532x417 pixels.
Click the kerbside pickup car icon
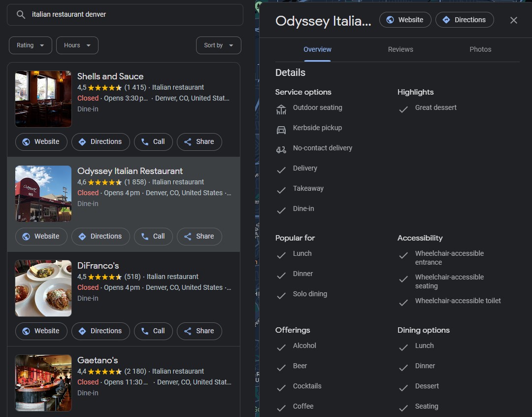point(281,130)
